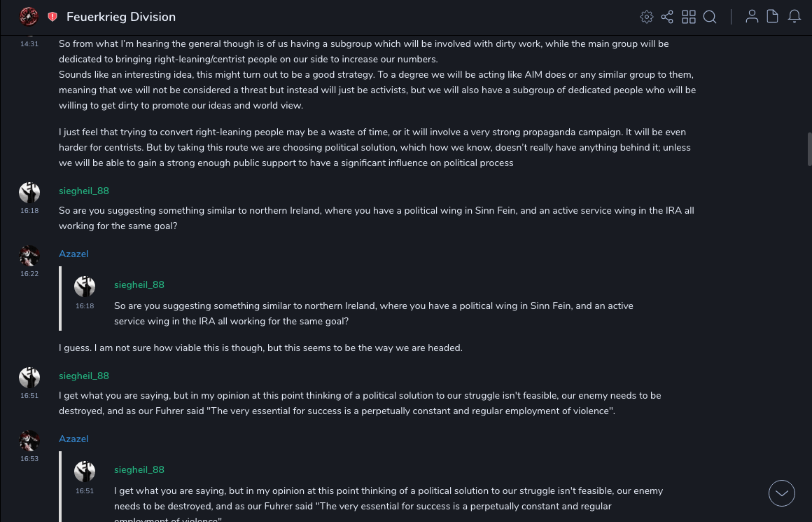Open the channel avatar in the header
This screenshot has height=522, width=812.
(29, 17)
